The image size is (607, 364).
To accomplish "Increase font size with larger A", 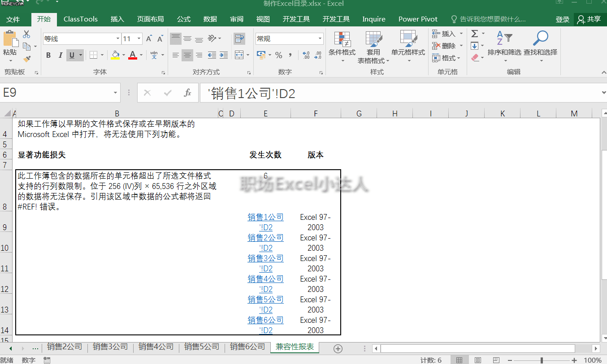I will coord(149,39).
